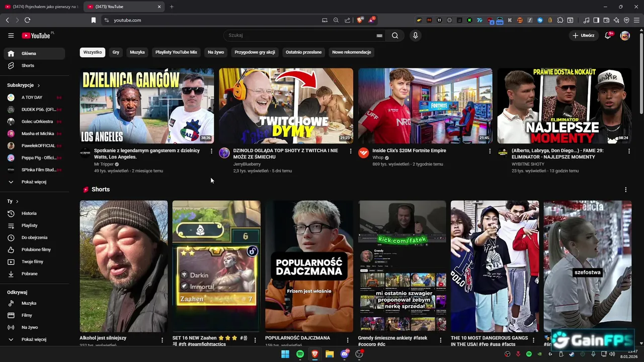
Task: Activate voice search microphone
Action: [415, 36]
